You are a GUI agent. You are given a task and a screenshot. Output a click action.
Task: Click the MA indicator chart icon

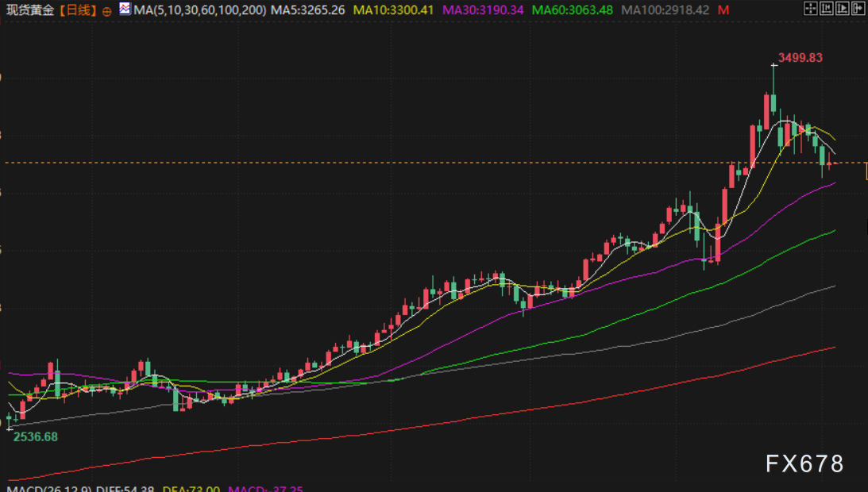125,10
